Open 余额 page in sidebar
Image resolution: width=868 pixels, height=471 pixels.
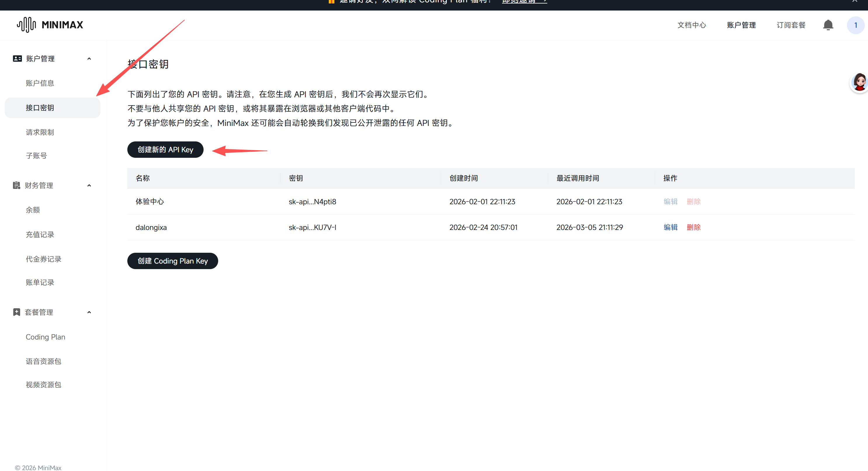[x=33, y=210]
